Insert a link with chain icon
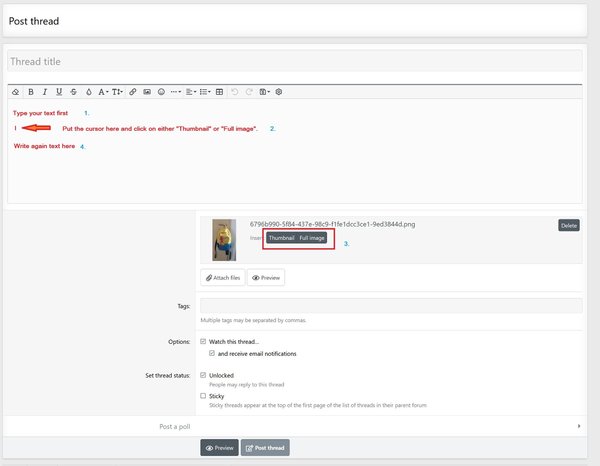Screen dimensions: 600x466 pyautogui.click(x=133, y=91)
